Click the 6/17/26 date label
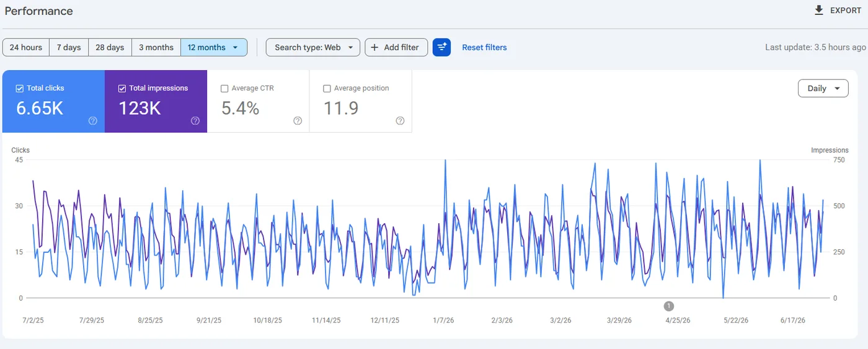868x349 pixels. pos(792,320)
